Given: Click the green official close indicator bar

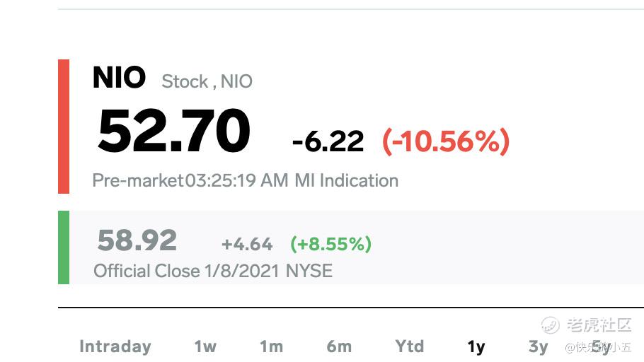Looking at the screenshot, I should point(64,247).
